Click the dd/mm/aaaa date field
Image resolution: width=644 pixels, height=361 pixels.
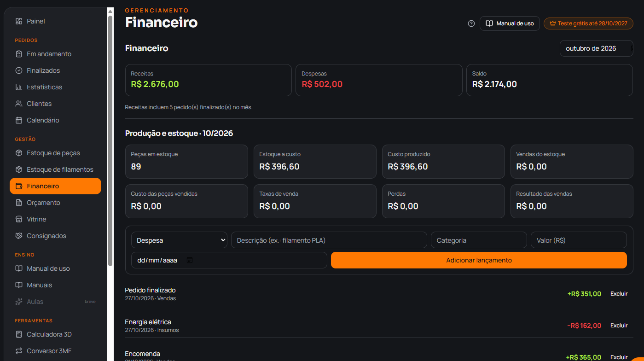[229, 260]
